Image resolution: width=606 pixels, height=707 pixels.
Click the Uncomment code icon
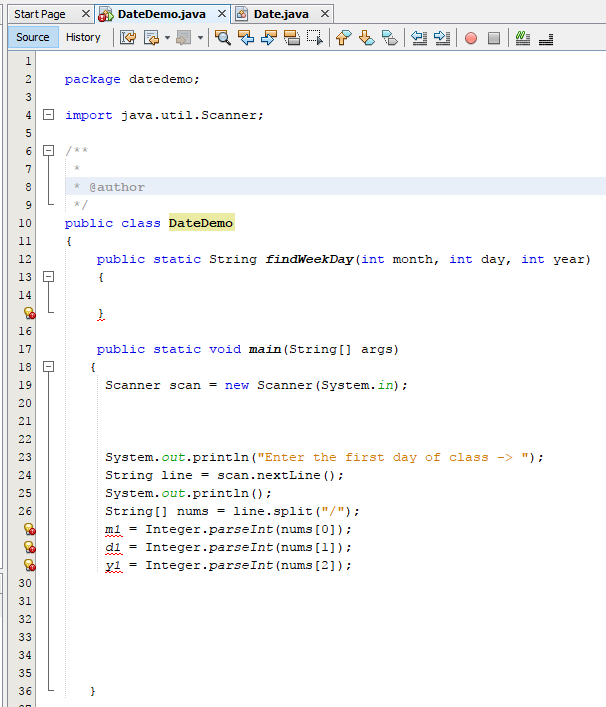coord(546,38)
